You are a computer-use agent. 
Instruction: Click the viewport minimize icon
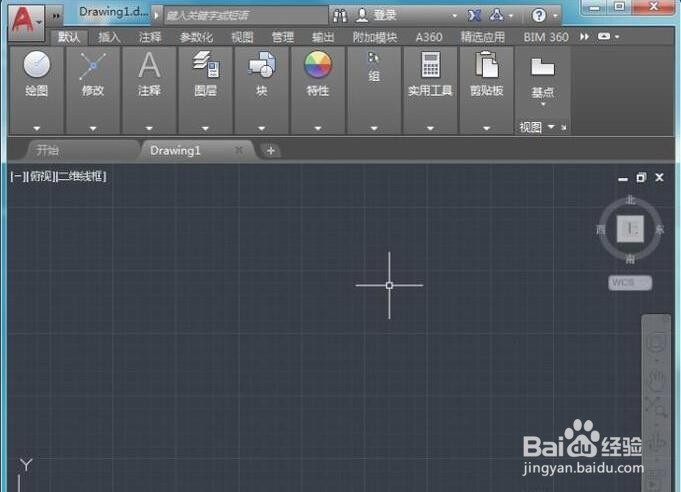623,179
